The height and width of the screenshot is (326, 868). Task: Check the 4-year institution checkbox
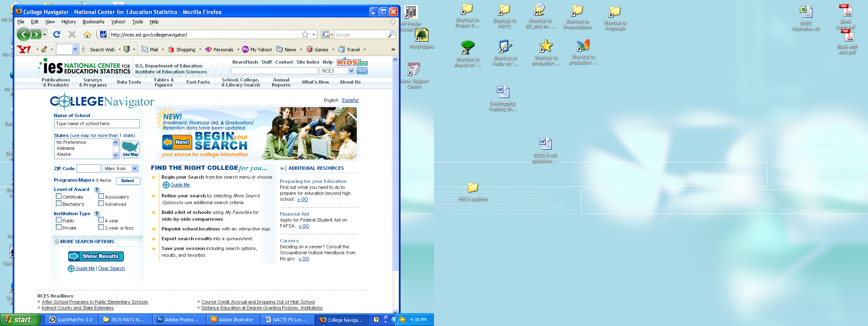pyautogui.click(x=101, y=220)
